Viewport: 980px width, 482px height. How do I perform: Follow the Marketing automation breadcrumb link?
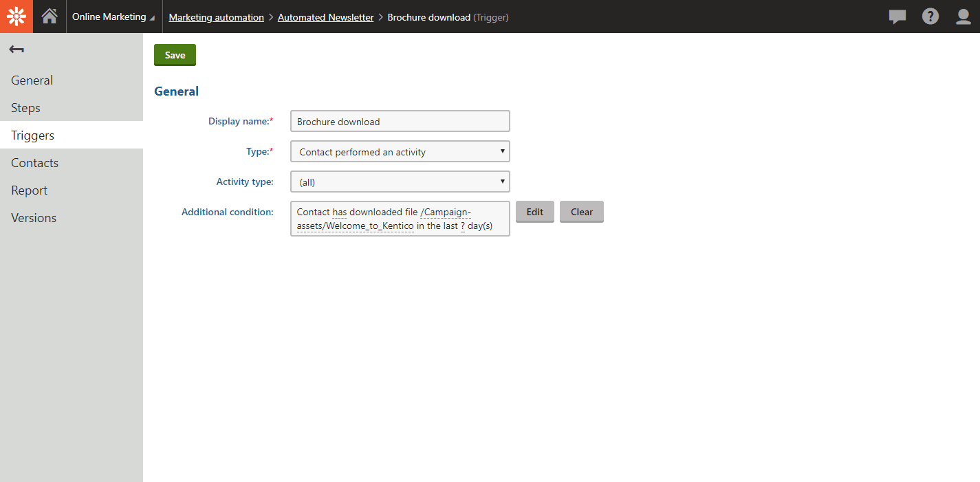pos(217,17)
